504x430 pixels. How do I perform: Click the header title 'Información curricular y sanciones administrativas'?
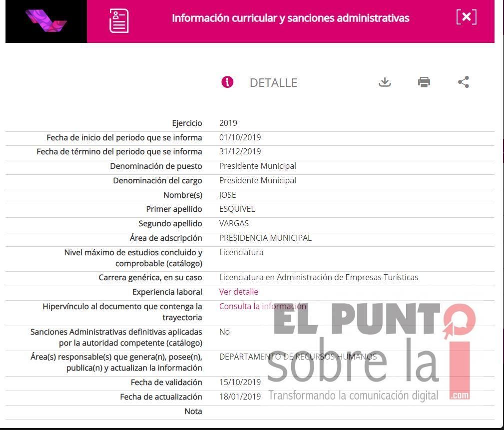point(291,18)
